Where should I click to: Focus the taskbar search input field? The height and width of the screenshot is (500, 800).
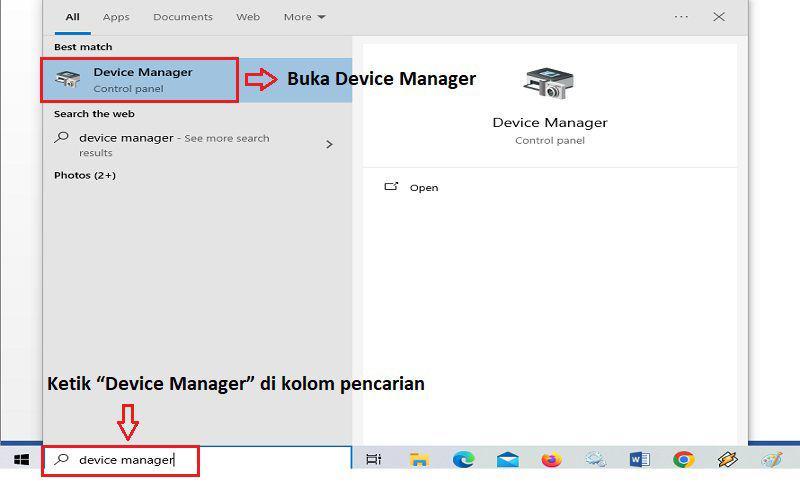coord(197,460)
